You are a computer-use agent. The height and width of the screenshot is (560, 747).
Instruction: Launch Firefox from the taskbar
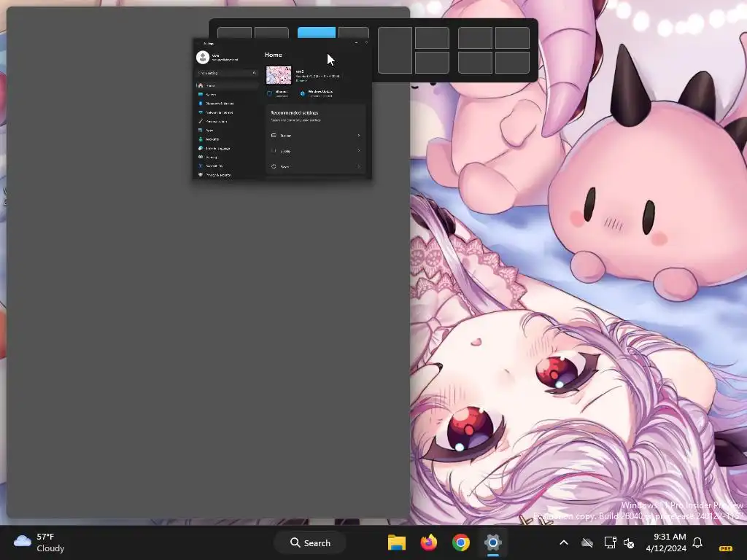tap(429, 542)
